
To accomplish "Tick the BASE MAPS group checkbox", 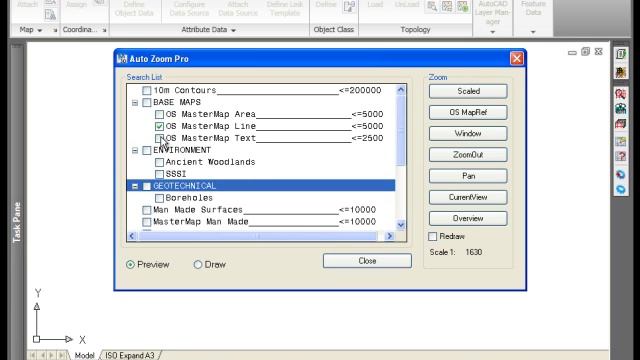I will click(147, 102).
